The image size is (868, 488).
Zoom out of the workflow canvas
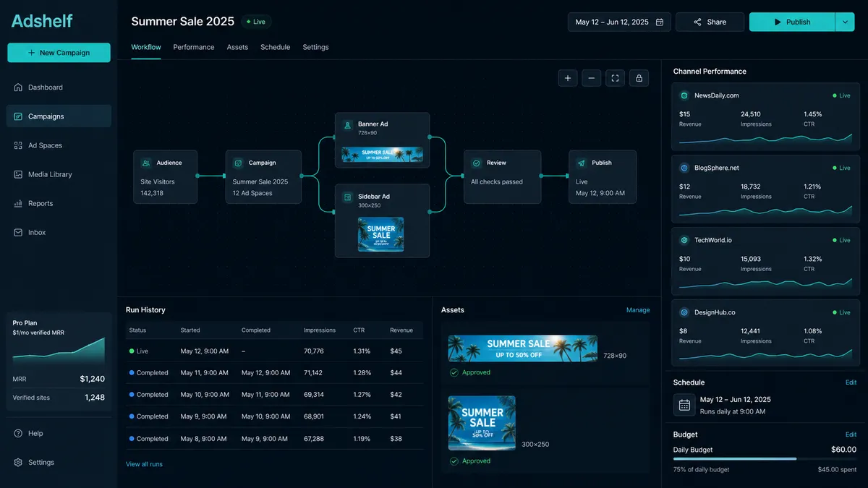click(591, 78)
